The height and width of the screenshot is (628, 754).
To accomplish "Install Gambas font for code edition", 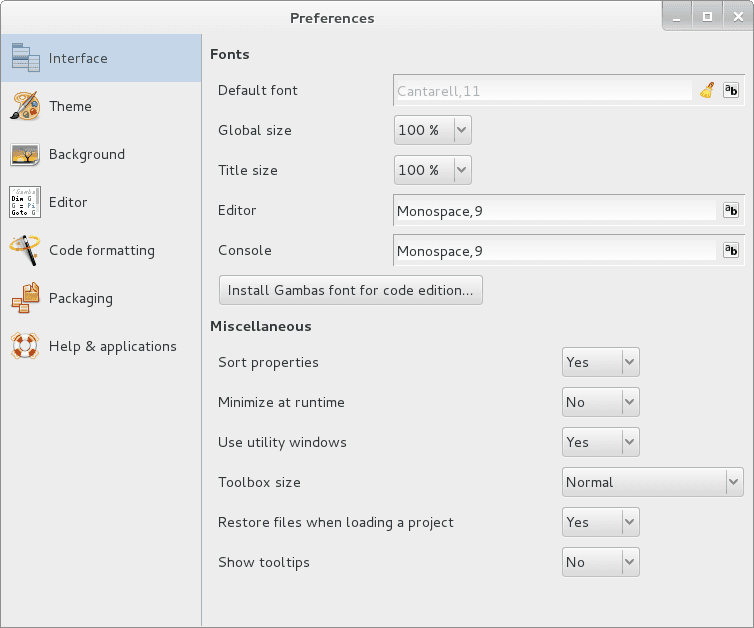I will pyautogui.click(x=351, y=290).
